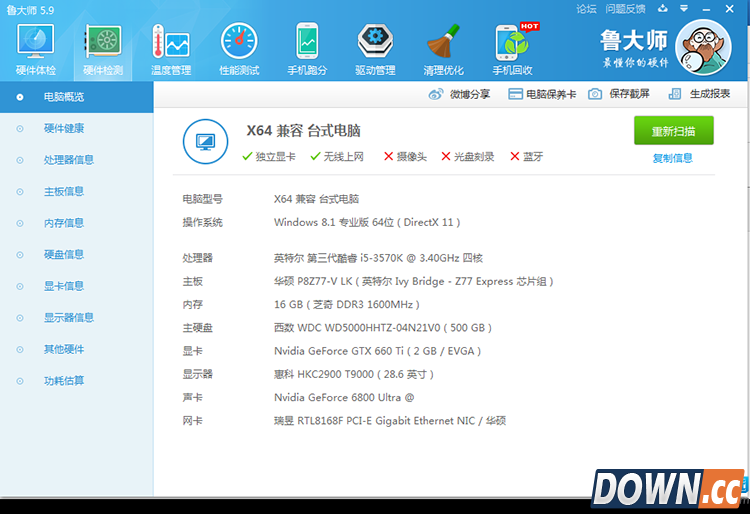Click the 摄像头 status indicator
The image size is (750, 514).
coord(405,156)
